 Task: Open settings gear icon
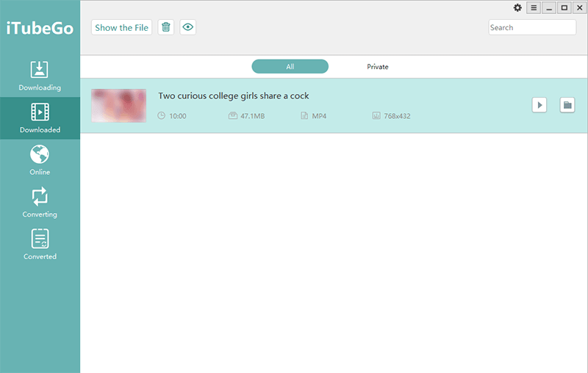(517, 7)
